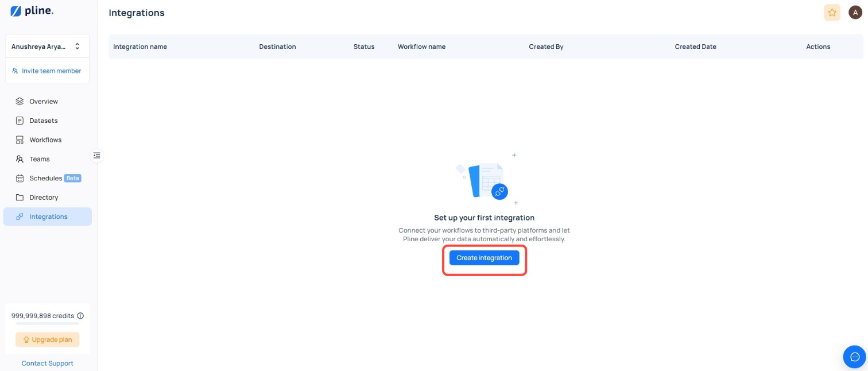
Task: Click the credits usage progress bar
Action: (47, 324)
